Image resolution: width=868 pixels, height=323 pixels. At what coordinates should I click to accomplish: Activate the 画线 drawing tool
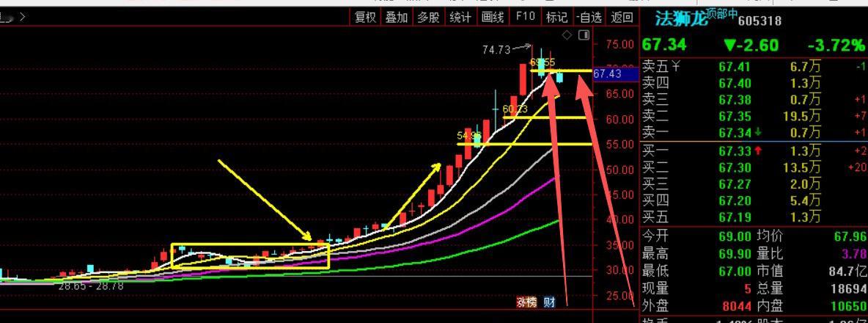click(493, 17)
